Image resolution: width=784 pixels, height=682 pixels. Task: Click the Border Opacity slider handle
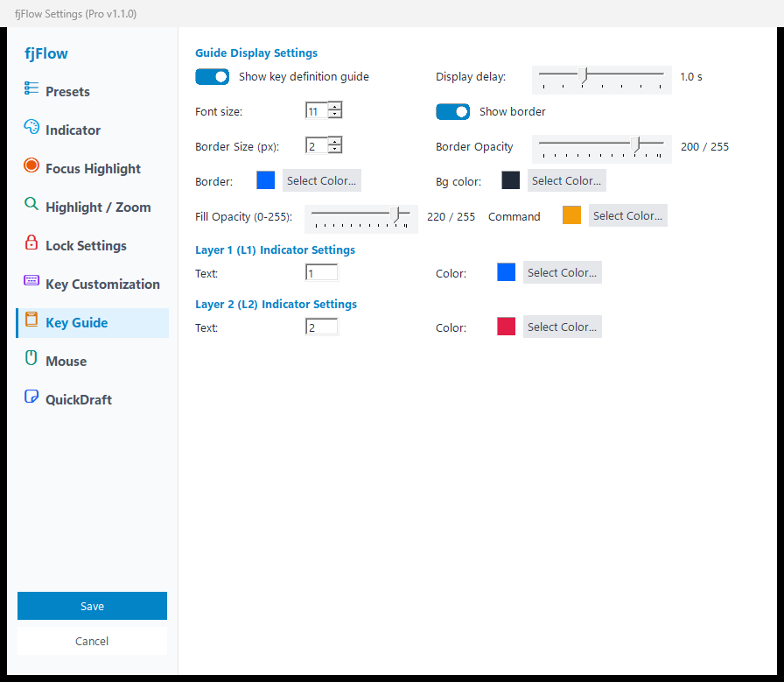pyautogui.click(x=635, y=145)
